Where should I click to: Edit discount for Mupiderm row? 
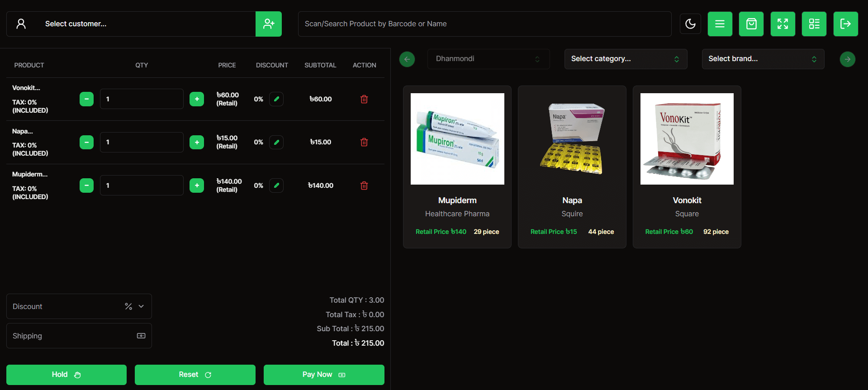tap(276, 185)
